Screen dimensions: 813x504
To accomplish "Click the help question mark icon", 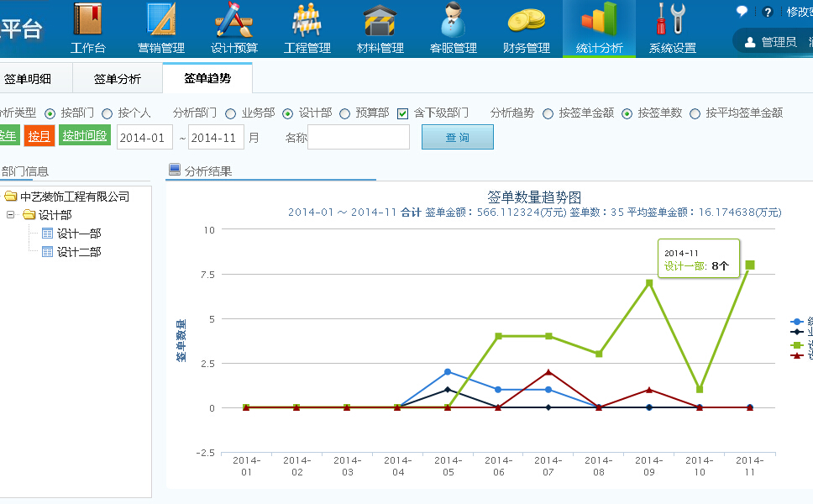I will [767, 12].
